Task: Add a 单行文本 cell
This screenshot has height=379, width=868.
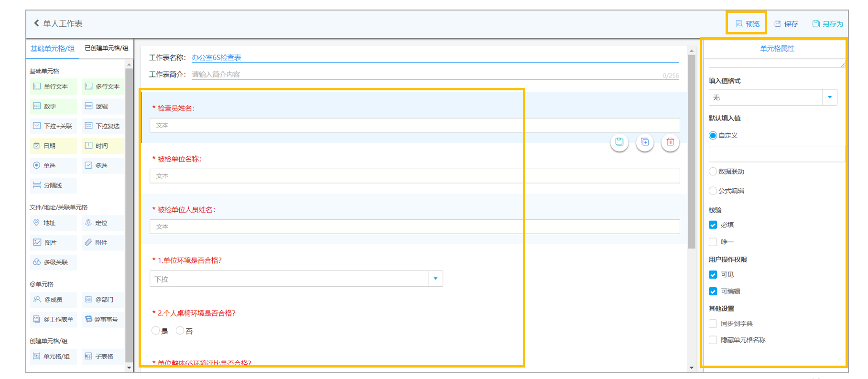Action: point(53,87)
